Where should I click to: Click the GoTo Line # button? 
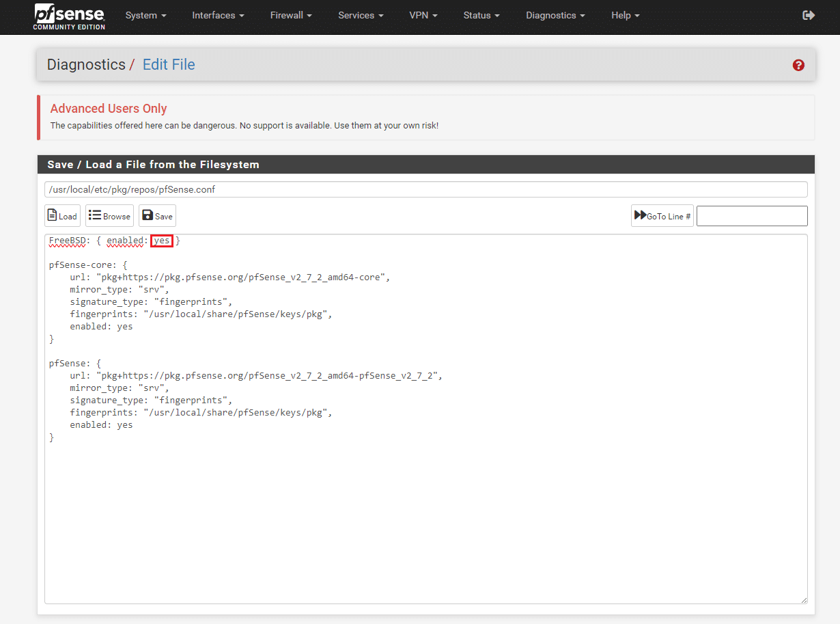click(x=662, y=216)
